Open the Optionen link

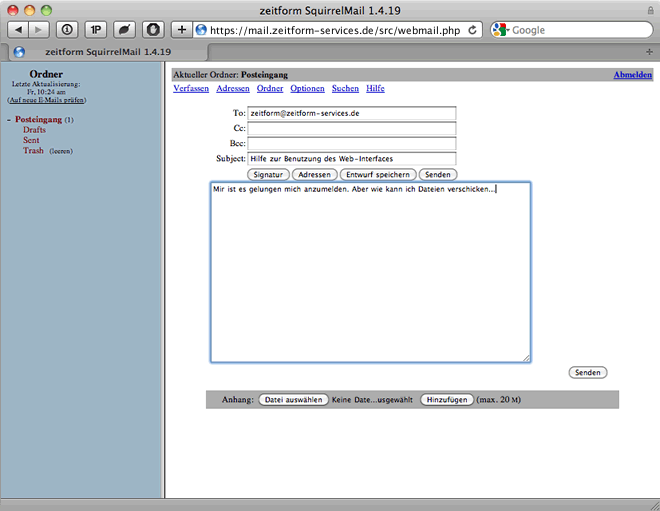tap(307, 88)
